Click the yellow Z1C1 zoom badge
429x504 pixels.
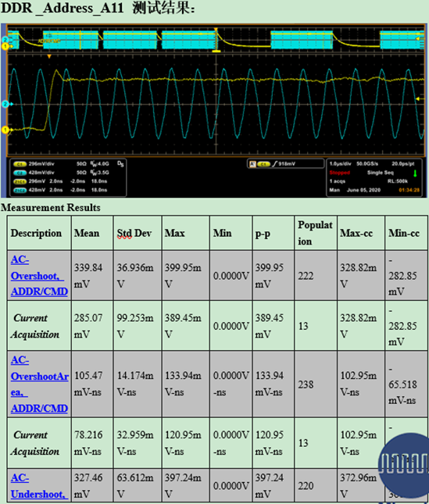pos(20,181)
